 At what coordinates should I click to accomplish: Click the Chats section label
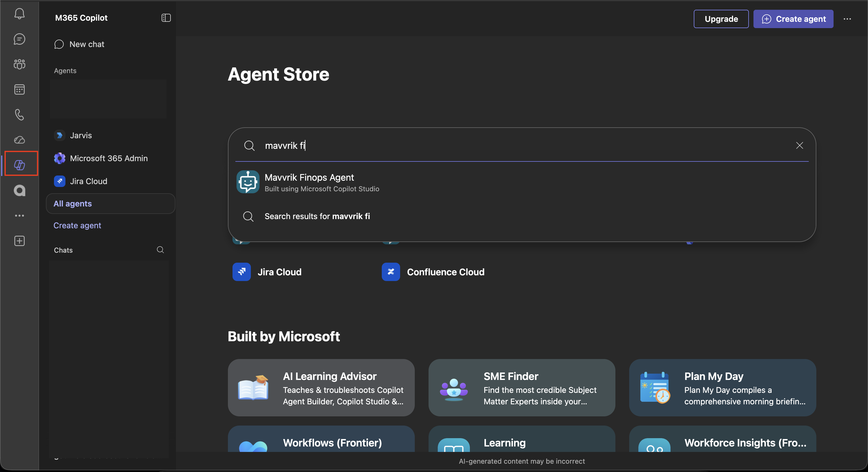click(x=63, y=250)
